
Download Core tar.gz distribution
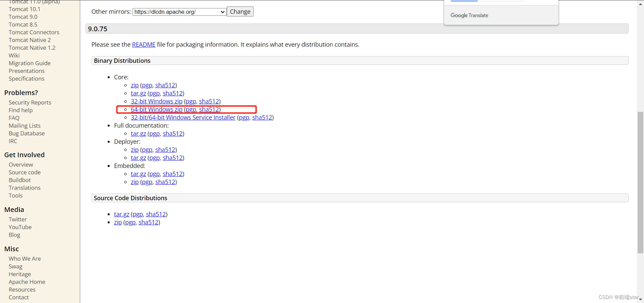(x=138, y=93)
